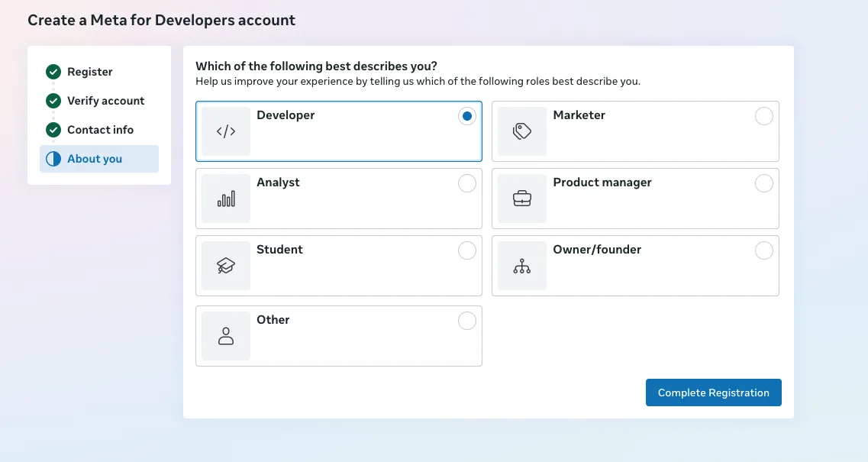Pick the Owner/founder radio button
Viewport: 868px width, 462px height.
coord(764,250)
